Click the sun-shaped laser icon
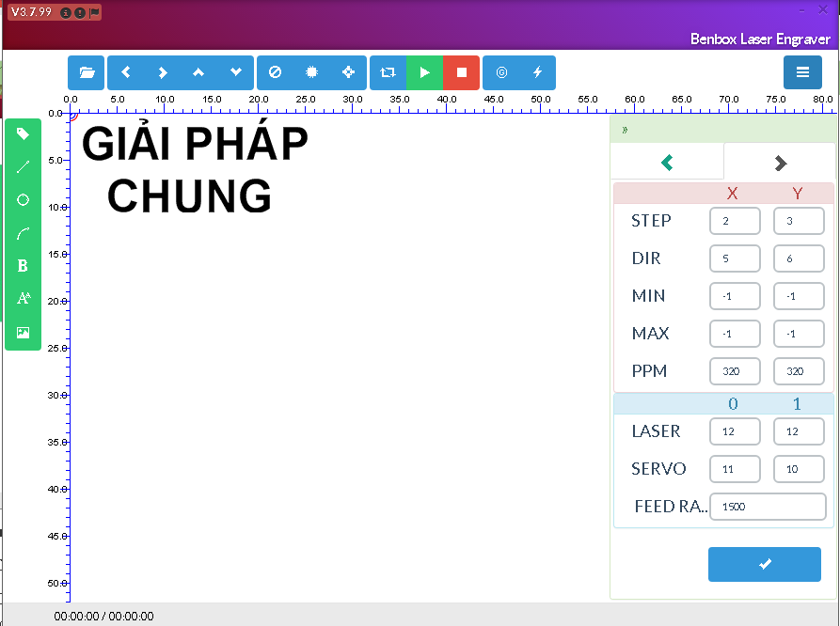Screen dimensions: 840x626 coord(311,72)
